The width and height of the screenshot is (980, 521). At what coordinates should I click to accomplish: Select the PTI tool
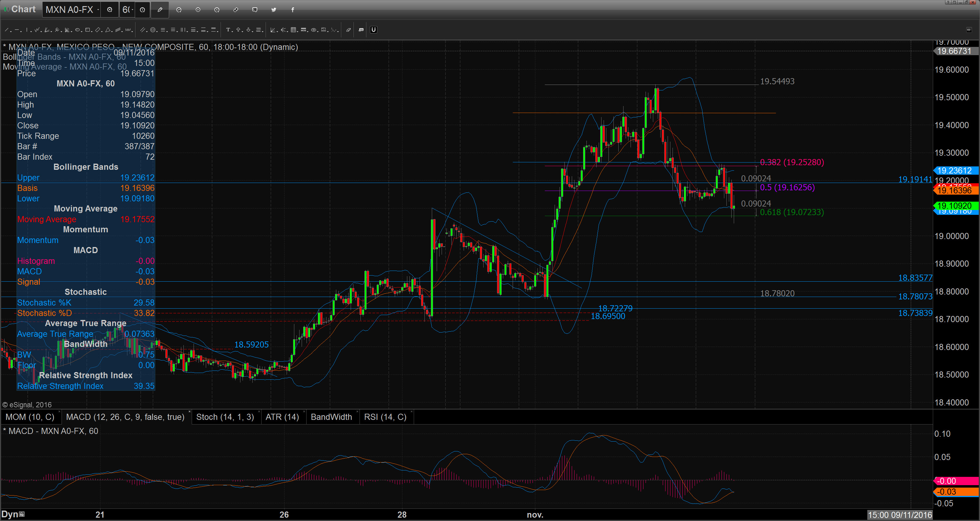323,30
